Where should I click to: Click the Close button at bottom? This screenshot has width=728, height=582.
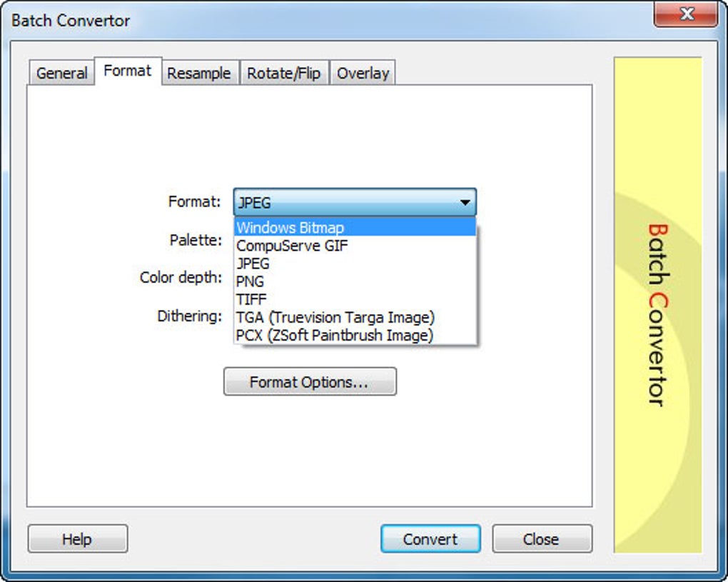pyautogui.click(x=542, y=539)
